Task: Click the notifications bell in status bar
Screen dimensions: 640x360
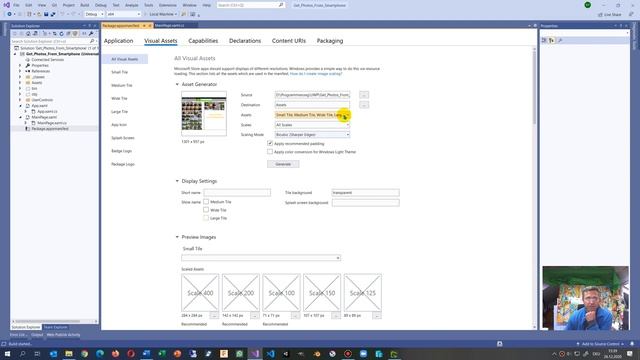Action: (632, 344)
